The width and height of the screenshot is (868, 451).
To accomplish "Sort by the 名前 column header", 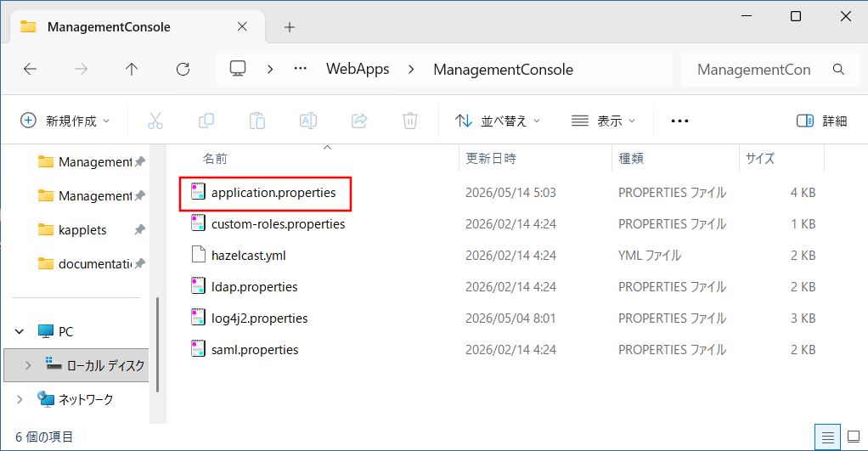I will pyautogui.click(x=215, y=159).
